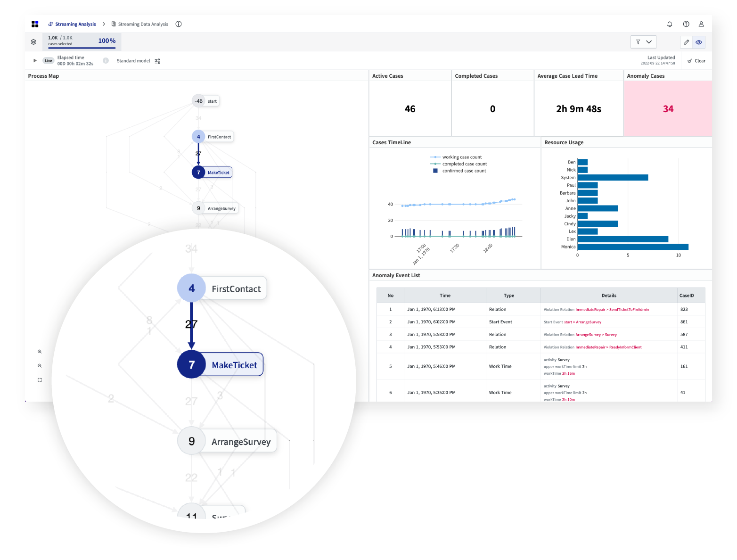Open the user profile icon

pos(701,24)
